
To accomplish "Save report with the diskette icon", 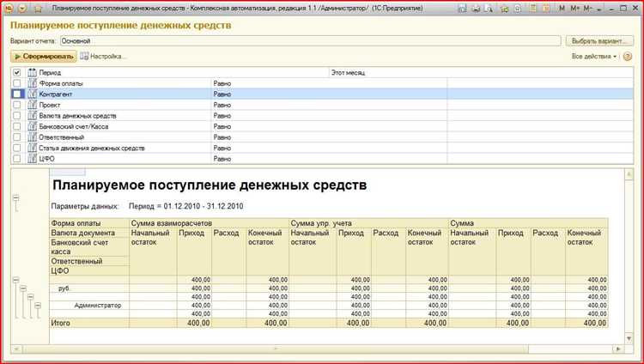I will 462,9.
